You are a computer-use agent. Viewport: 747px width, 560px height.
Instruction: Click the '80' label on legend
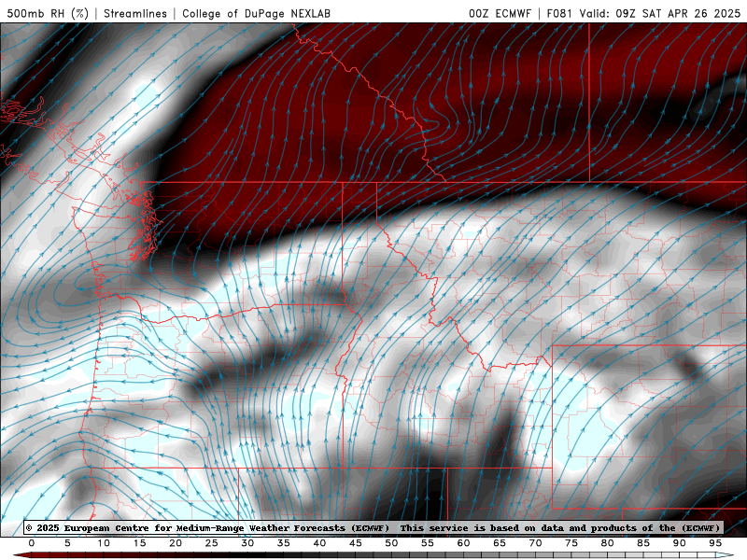pos(607,543)
